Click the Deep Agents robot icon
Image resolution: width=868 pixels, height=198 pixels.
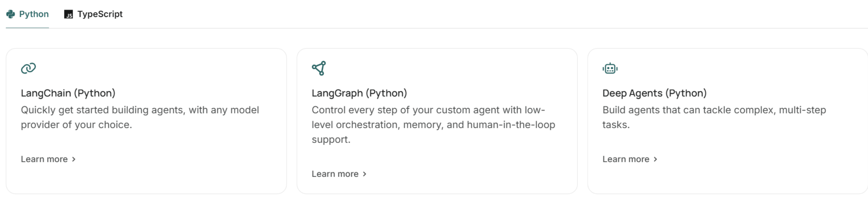click(x=610, y=68)
